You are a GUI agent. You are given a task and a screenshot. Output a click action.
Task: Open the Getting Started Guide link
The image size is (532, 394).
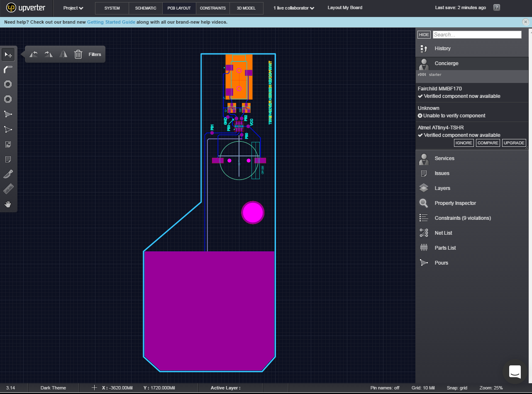(111, 22)
